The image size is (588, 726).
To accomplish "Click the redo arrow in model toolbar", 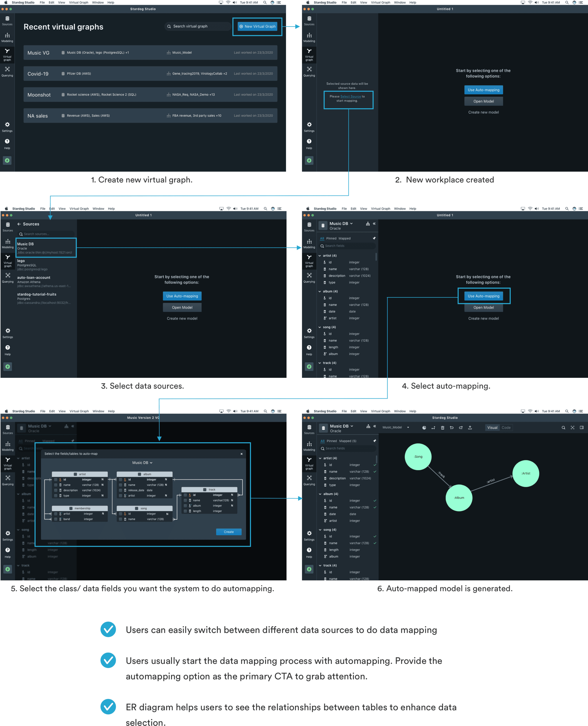I will pyautogui.click(x=461, y=428).
